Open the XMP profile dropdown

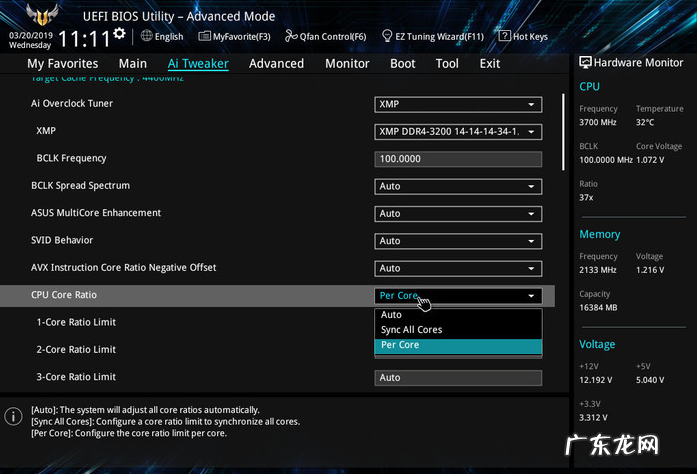[x=458, y=132]
